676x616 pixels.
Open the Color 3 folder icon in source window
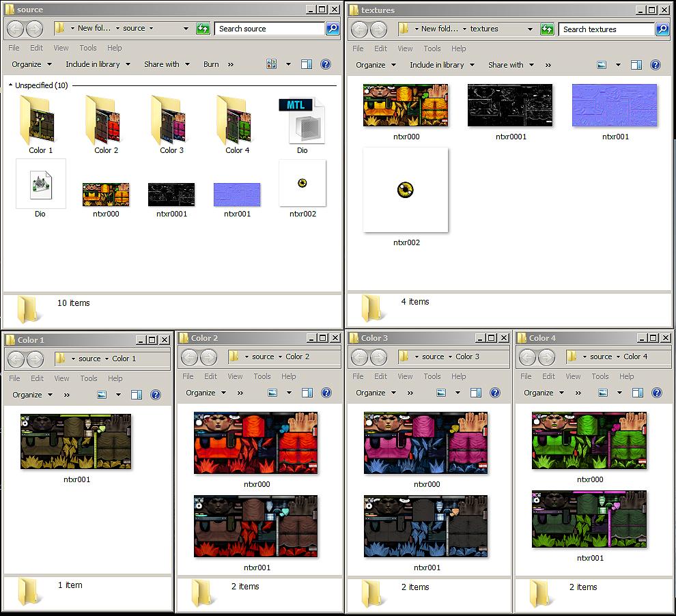click(169, 120)
